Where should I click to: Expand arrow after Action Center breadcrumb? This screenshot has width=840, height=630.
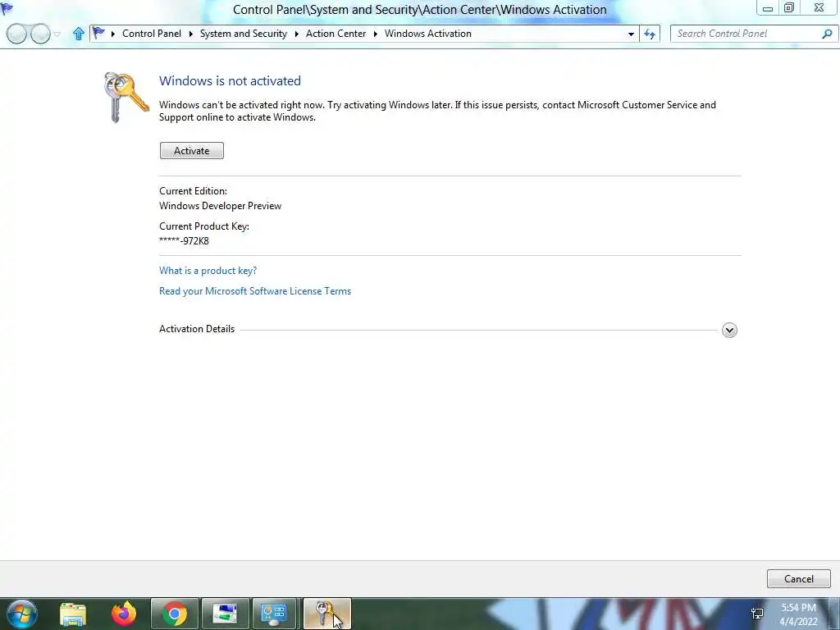376,34
